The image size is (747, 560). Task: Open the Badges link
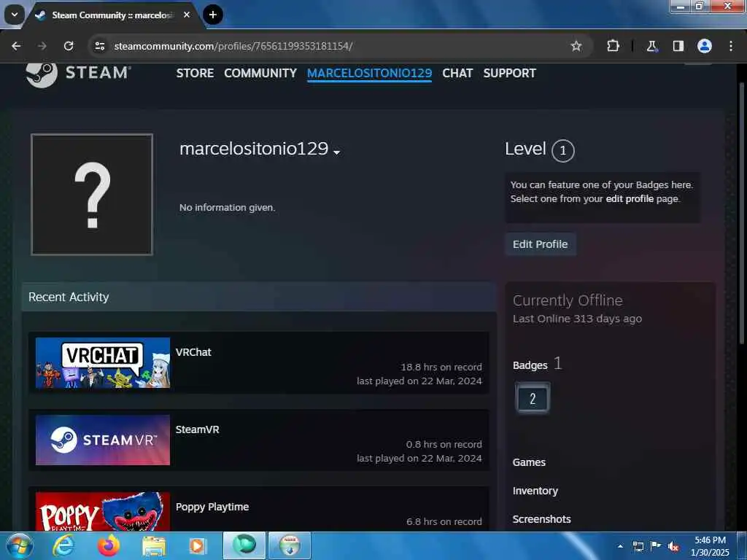pos(530,365)
